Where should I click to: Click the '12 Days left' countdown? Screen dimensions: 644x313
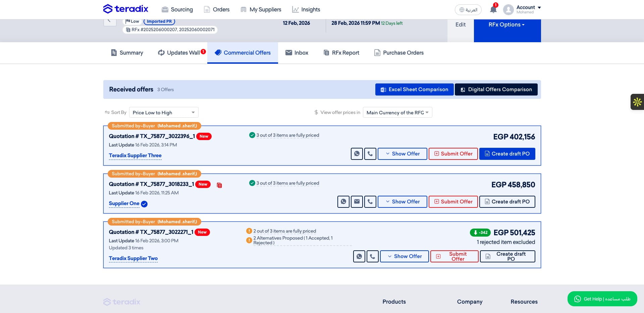[x=391, y=23]
